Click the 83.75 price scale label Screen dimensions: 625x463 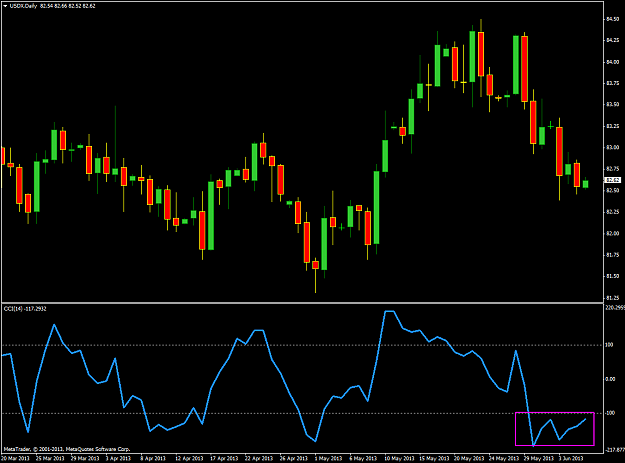pos(613,83)
